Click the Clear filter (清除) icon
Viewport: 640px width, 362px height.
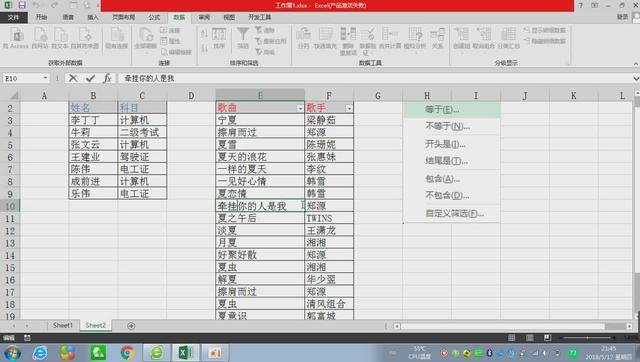click(x=265, y=31)
